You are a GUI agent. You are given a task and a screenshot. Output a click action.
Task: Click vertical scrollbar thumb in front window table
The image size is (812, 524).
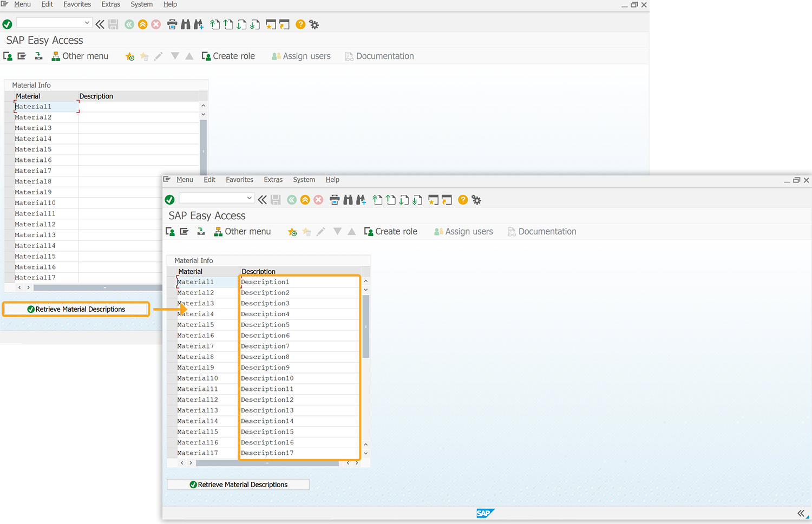[366, 326]
